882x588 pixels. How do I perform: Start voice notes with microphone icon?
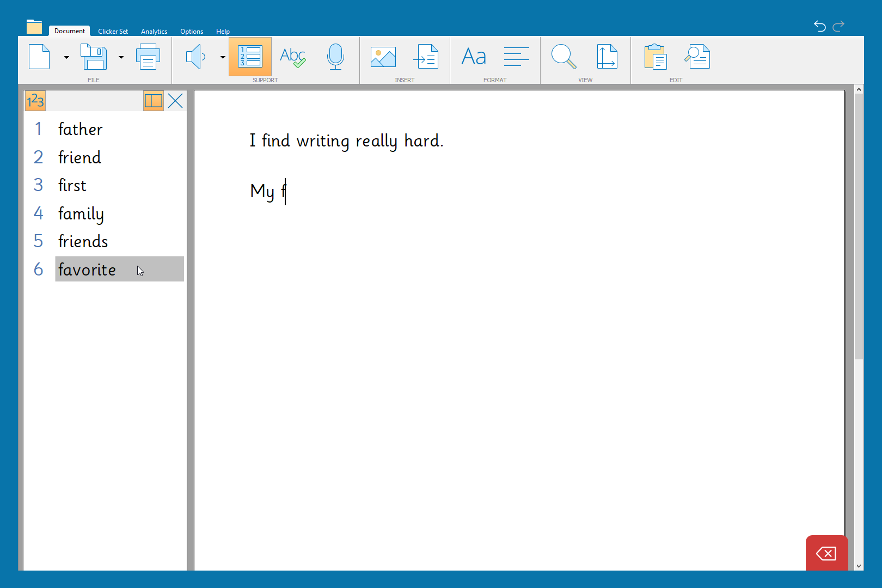(x=335, y=57)
